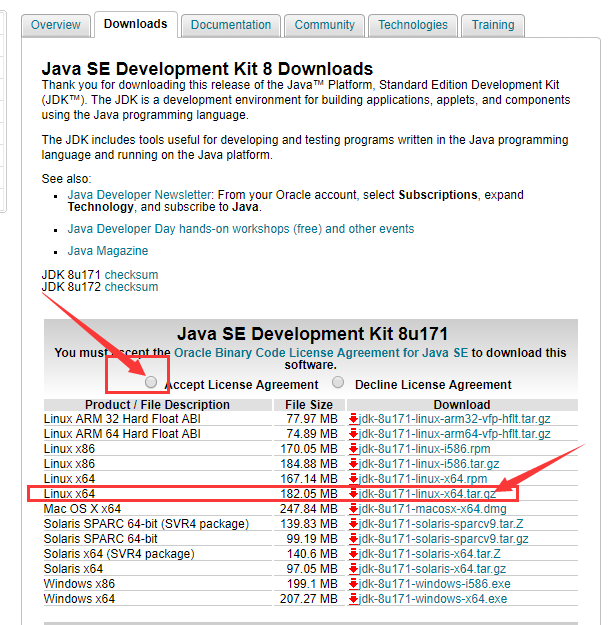Download jdk-8u171-solaris-sparcv9.tar.Z file link
Viewport: 609px width, 625px height.
[441, 524]
